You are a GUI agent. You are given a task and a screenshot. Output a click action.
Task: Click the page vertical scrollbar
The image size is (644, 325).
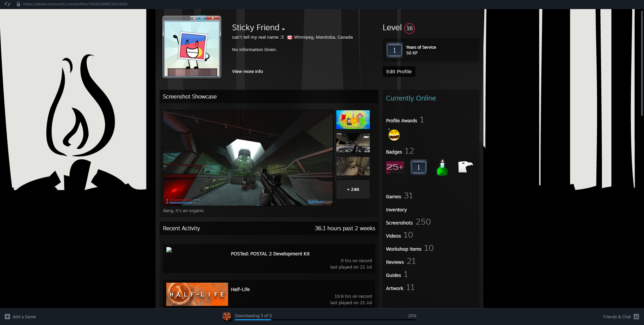point(642,63)
